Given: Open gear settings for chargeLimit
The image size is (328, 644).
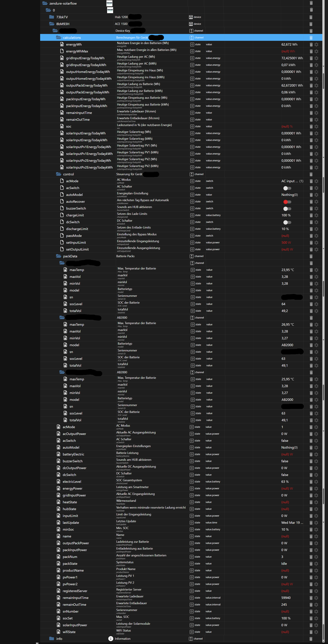Looking at the screenshot, I should pyautogui.click(x=316, y=215).
